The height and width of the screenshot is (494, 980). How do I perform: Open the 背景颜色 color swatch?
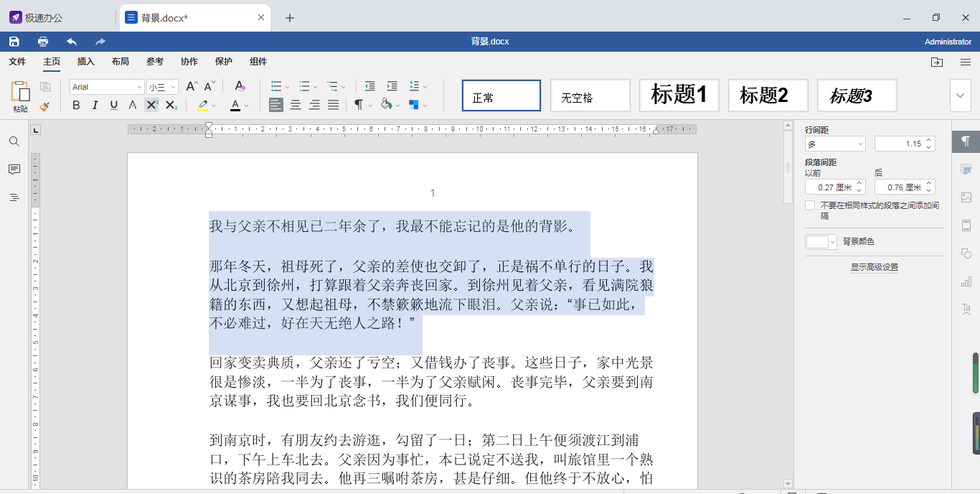pos(821,242)
